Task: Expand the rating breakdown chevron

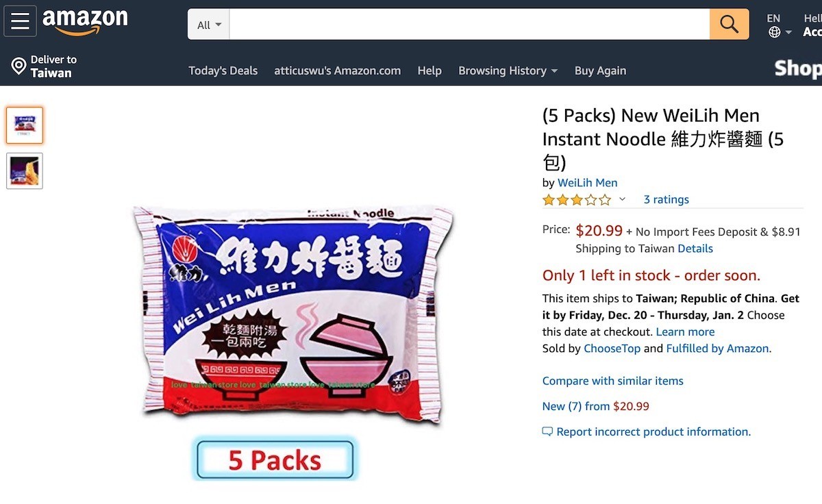Action: pos(622,199)
